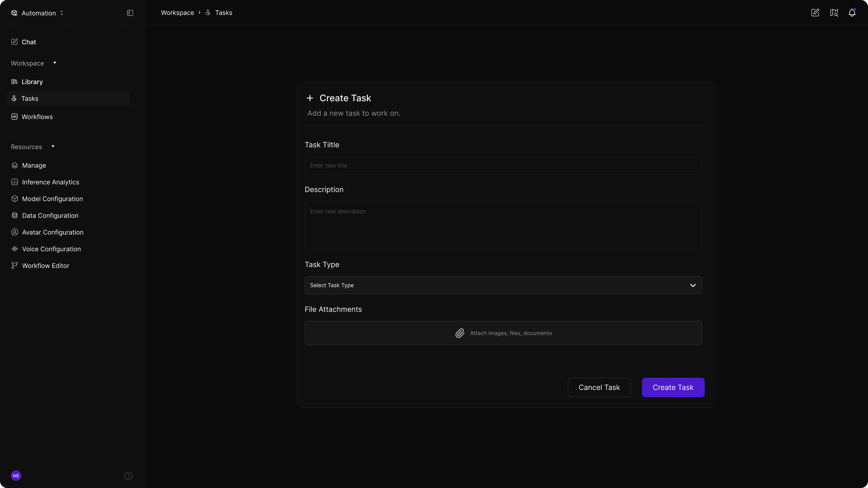Screen dimensions: 868x488
Task: Open the Library menu item
Action: coord(32,82)
